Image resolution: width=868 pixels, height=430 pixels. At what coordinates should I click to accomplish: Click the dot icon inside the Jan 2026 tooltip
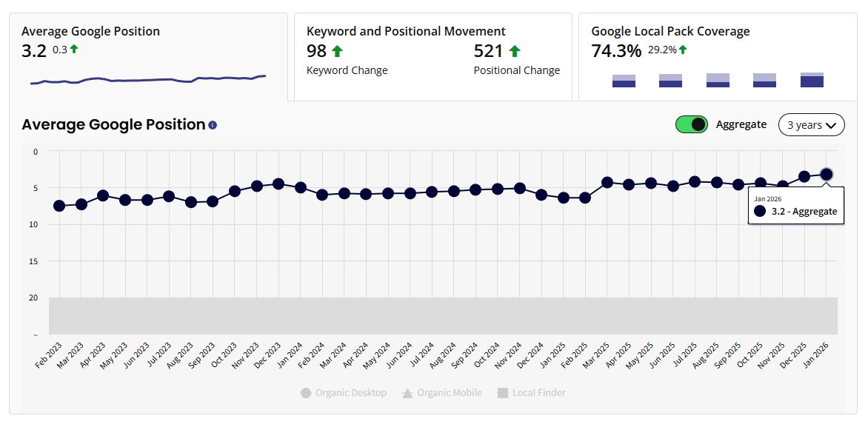click(758, 211)
